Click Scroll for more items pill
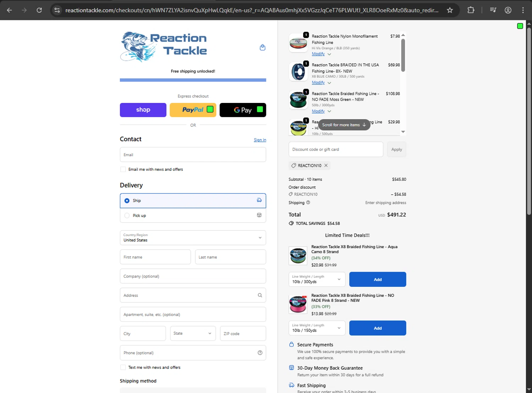Image resolution: width=532 pixels, height=393 pixels. (344, 125)
